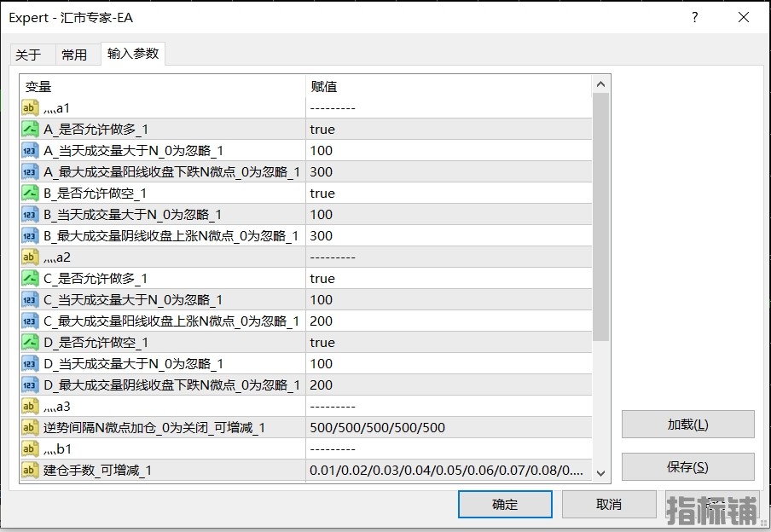Click the string icon beside 逆势间隔N微点加仓_0为关闭_可增减_1
771x532 pixels.
[x=30, y=427]
